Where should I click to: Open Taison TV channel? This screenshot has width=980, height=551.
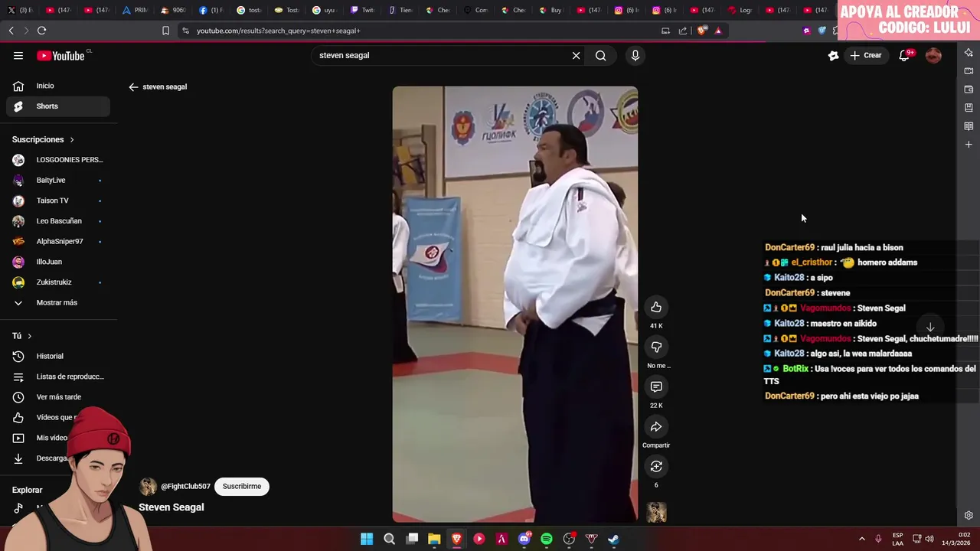[58, 201]
